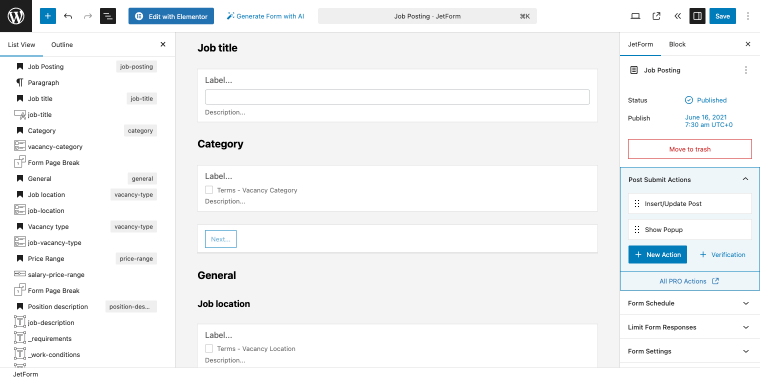The width and height of the screenshot is (760, 380).
Task: Expand the Form Settings panel
Action: (689, 351)
